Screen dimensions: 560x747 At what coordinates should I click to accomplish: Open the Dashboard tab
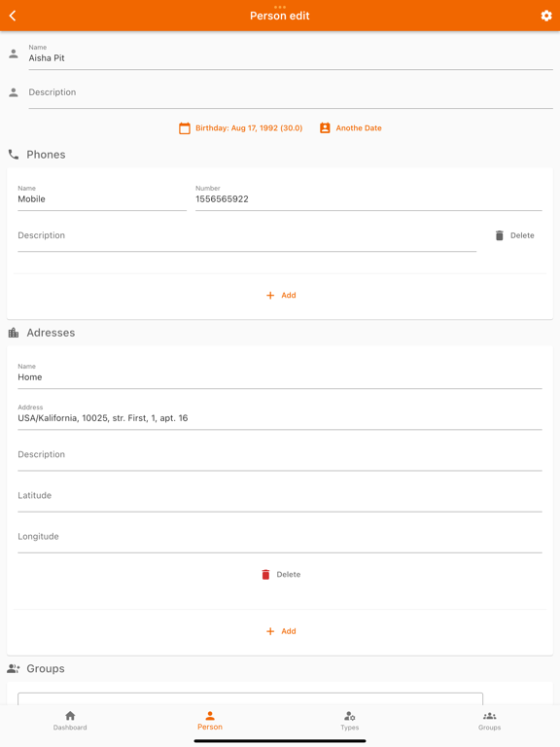(70, 721)
